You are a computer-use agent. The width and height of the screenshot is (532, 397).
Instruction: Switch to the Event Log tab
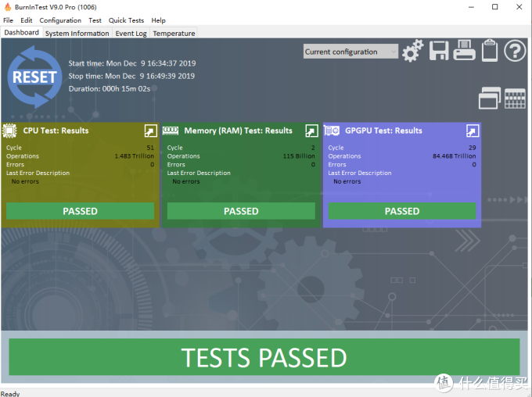(131, 34)
